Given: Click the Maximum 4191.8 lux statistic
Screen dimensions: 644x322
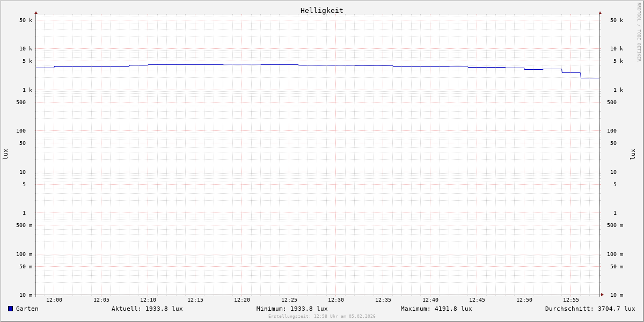Looking at the screenshot, I should click(x=436, y=309).
